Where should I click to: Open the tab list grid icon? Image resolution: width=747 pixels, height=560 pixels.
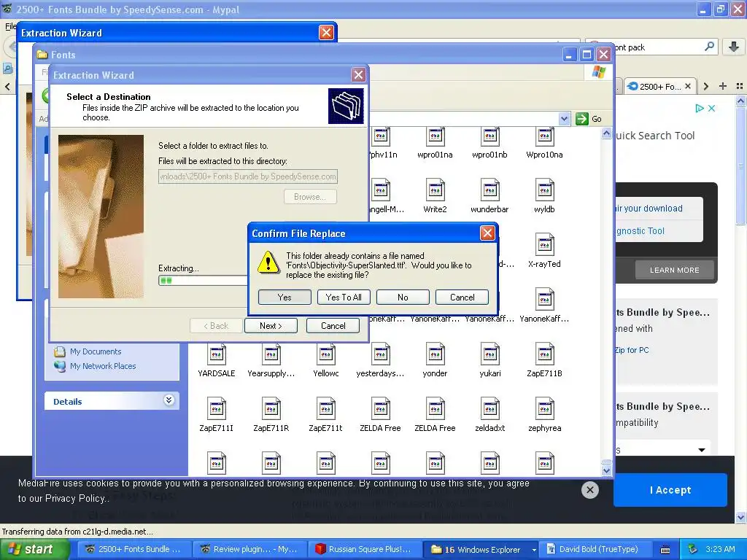point(740,86)
